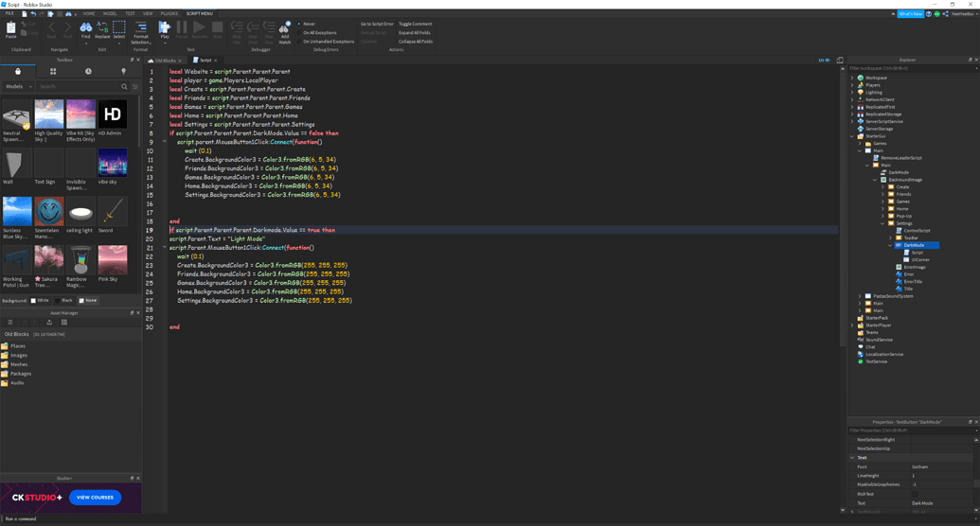The image size is (980, 526).
Task: Collapse the DarkMode button node
Action: coord(891,246)
